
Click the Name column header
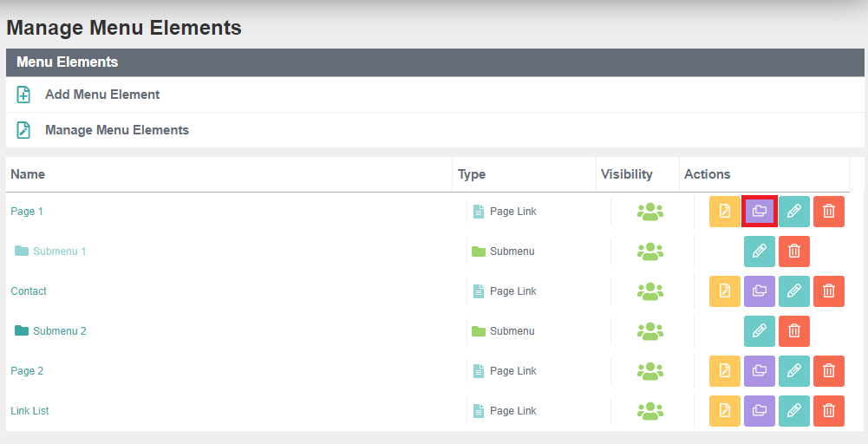click(28, 174)
